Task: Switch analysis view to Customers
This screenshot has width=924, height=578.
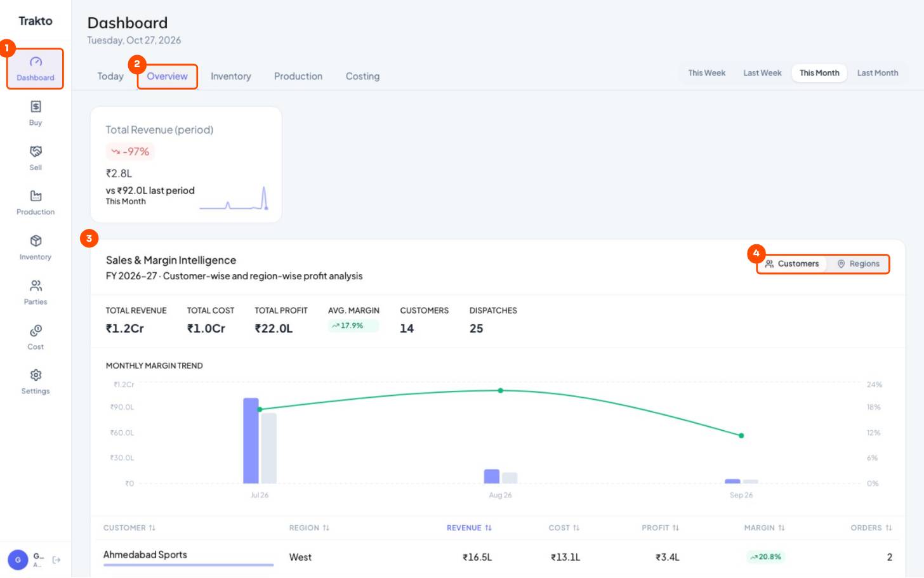Action: [x=792, y=264]
